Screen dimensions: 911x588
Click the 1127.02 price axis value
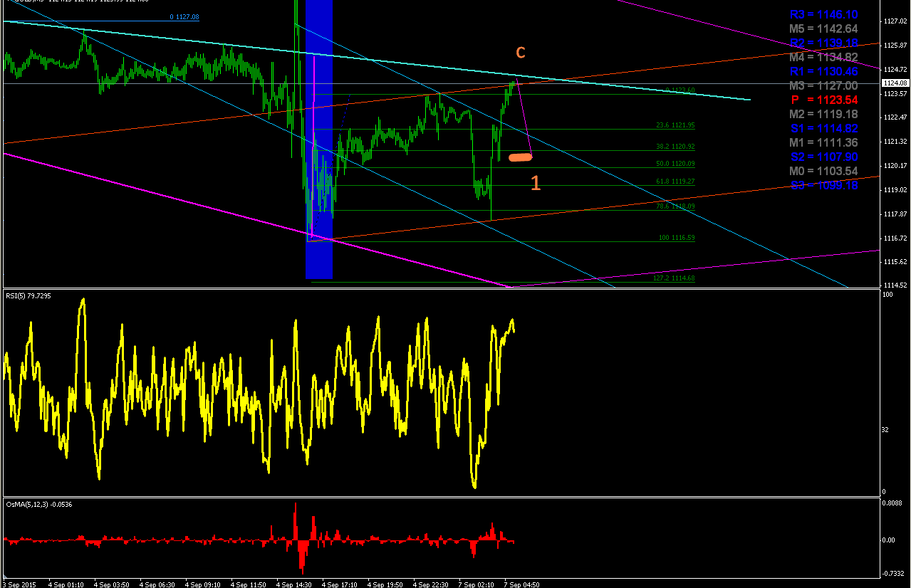tap(895, 21)
